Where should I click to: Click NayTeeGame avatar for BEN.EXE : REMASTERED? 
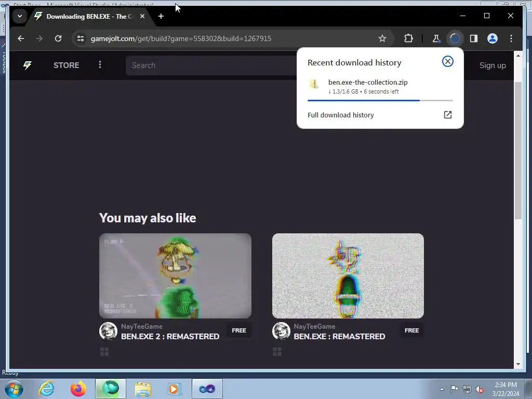[281, 331]
